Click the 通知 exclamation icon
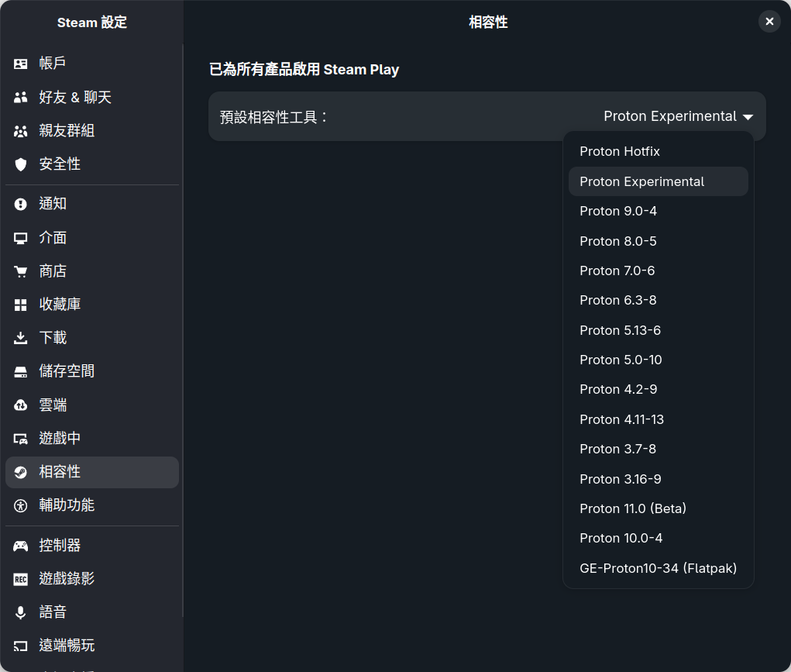 [x=21, y=204]
